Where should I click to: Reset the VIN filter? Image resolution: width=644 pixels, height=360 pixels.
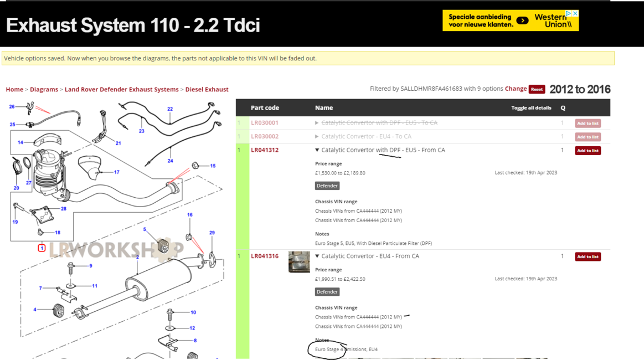(x=537, y=89)
